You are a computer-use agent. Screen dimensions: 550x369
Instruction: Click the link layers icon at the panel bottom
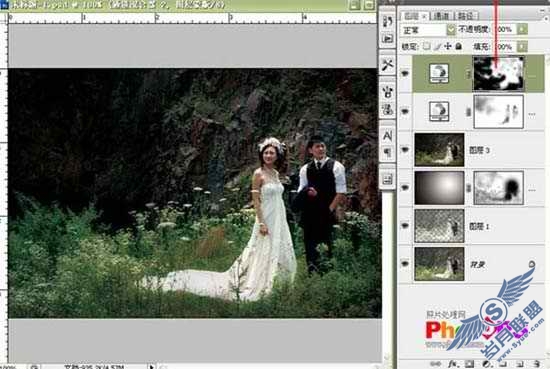click(434, 364)
